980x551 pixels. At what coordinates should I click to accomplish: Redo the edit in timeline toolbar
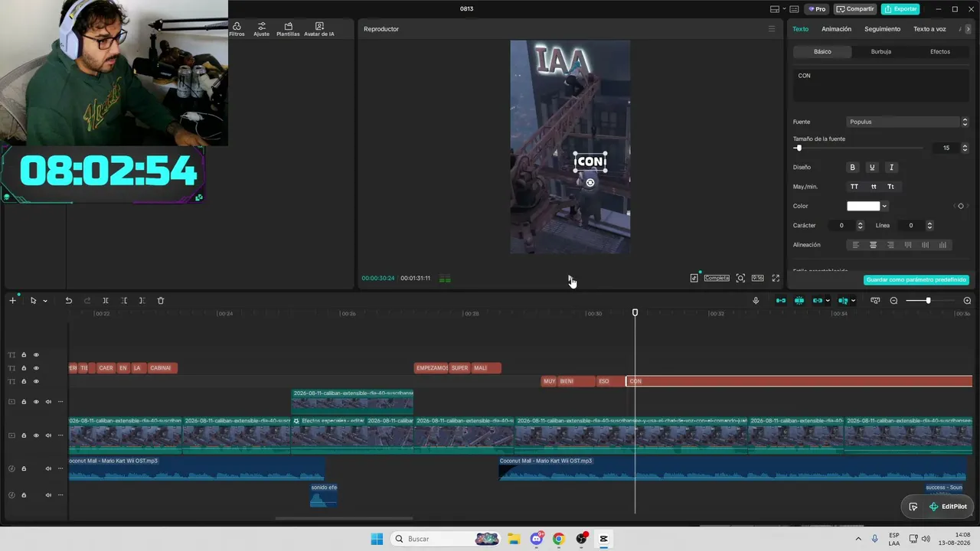(87, 301)
